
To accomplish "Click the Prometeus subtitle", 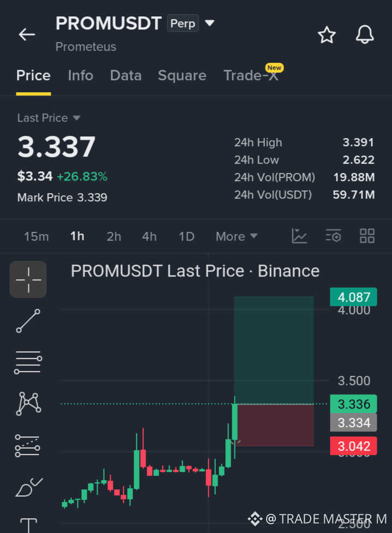I will tap(86, 46).
